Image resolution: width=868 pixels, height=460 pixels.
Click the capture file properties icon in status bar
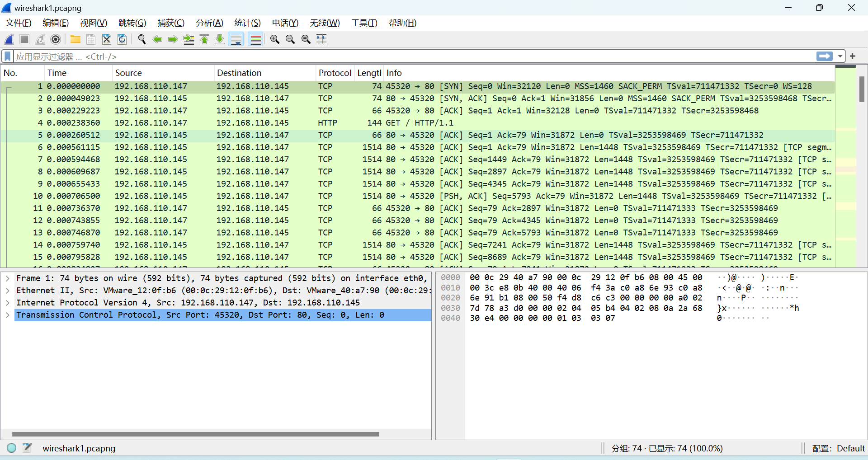pyautogui.click(x=27, y=448)
